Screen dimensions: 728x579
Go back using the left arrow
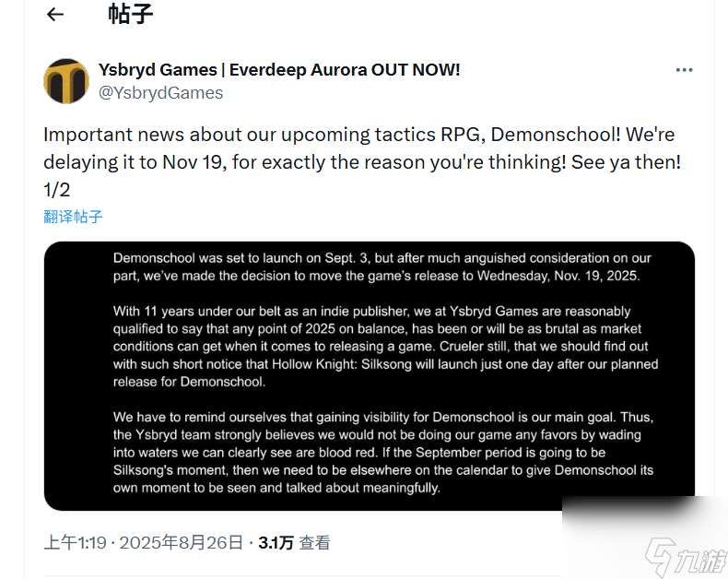pos(54,15)
